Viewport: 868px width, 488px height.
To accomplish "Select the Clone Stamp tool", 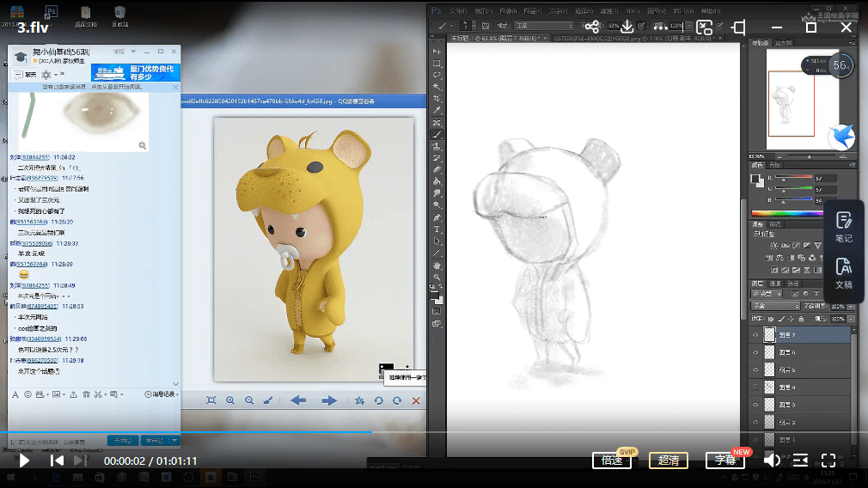I will (x=437, y=146).
